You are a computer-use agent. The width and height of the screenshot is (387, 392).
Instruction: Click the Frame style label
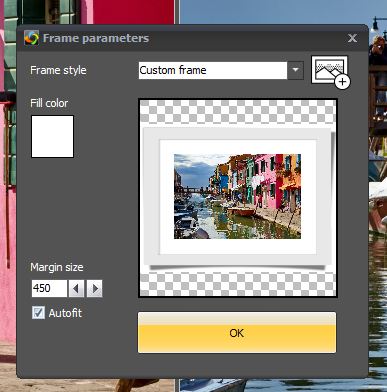(x=58, y=70)
